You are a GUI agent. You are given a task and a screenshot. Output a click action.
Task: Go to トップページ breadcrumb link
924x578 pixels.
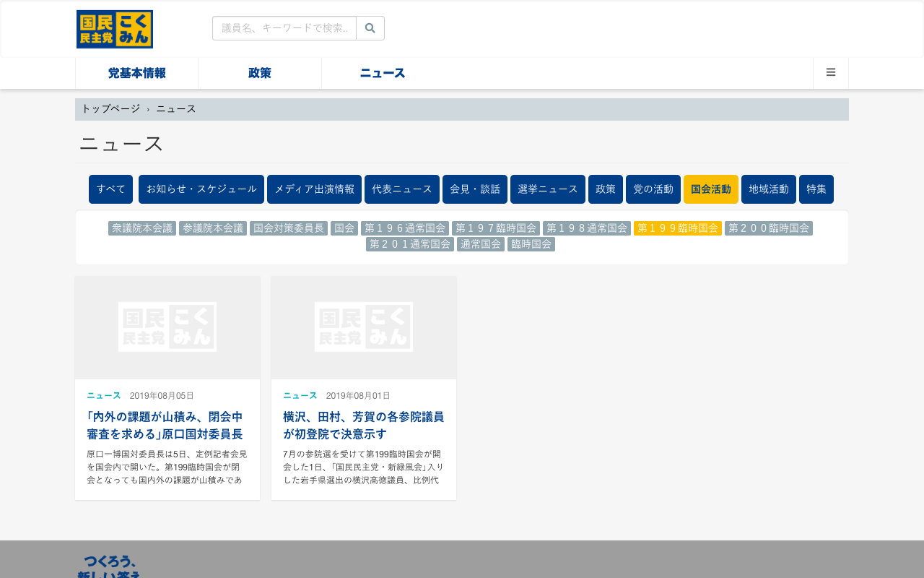110,109
